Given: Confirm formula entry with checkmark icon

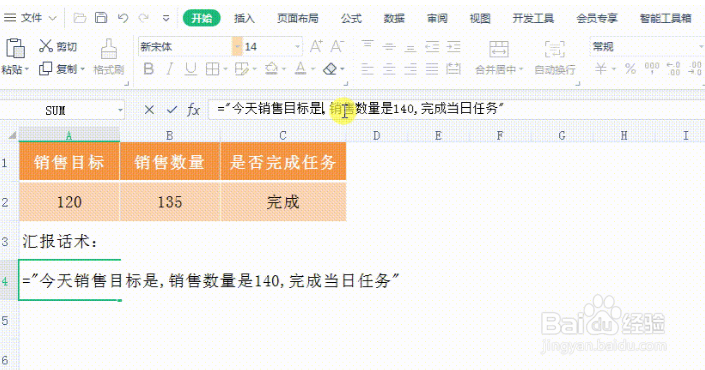Looking at the screenshot, I should (171, 109).
